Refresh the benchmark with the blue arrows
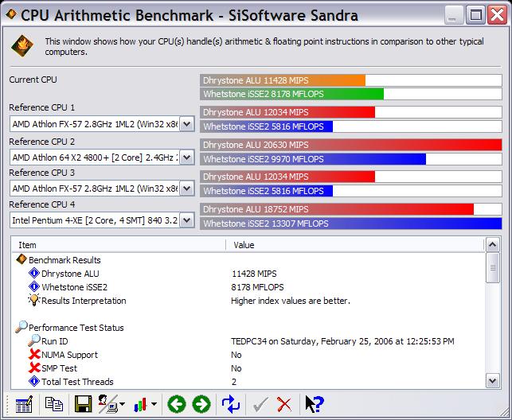The width and height of the screenshot is (512, 420). [x=231, y=404]
